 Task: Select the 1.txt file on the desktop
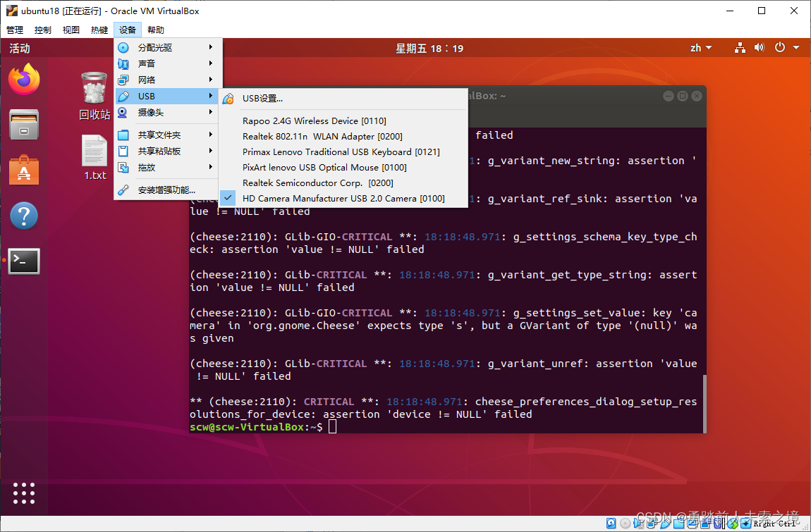94,158
